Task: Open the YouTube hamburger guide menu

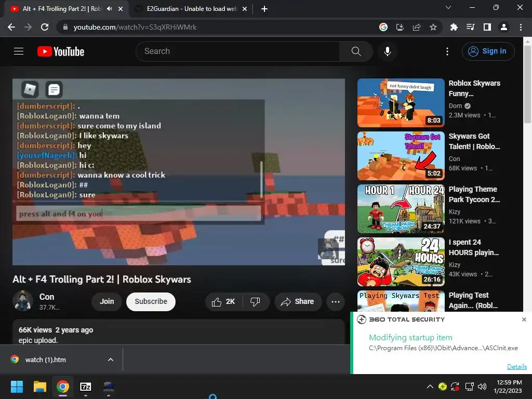Action: 19,51
